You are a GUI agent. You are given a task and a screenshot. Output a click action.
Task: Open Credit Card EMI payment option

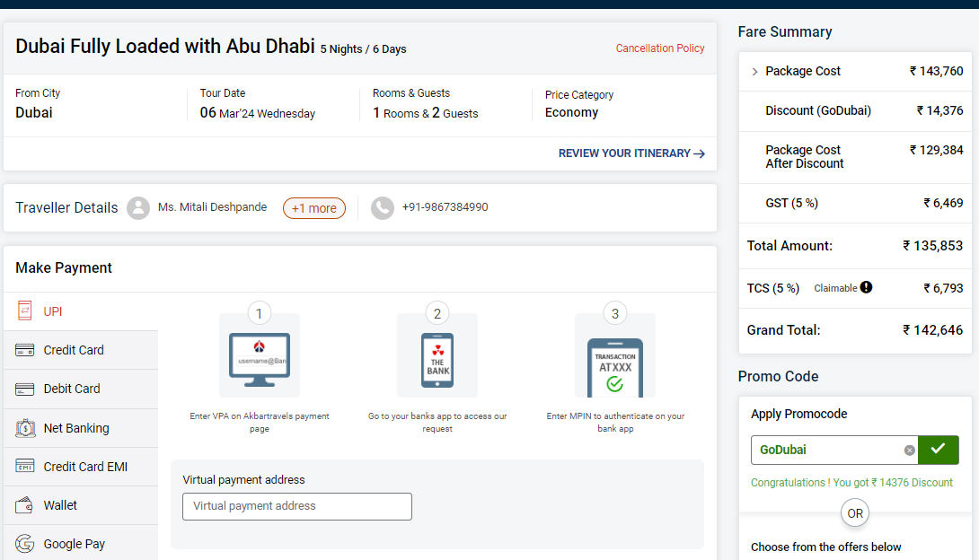point(81,467)
